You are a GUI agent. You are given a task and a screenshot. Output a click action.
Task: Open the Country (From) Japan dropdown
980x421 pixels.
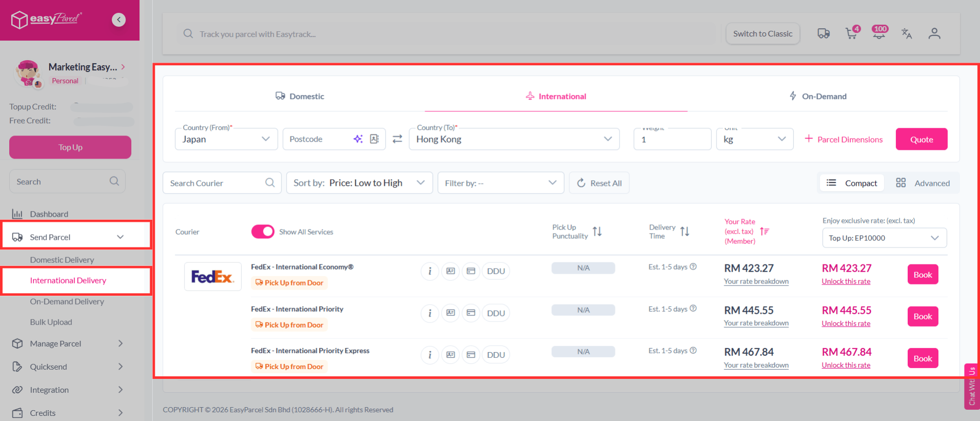(226, 139)
